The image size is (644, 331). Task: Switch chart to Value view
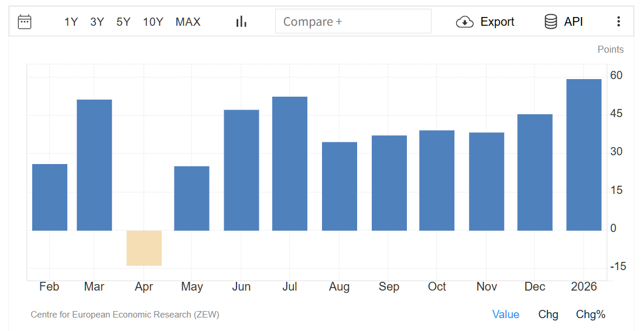pyautogui.click(x=505, y=315)
